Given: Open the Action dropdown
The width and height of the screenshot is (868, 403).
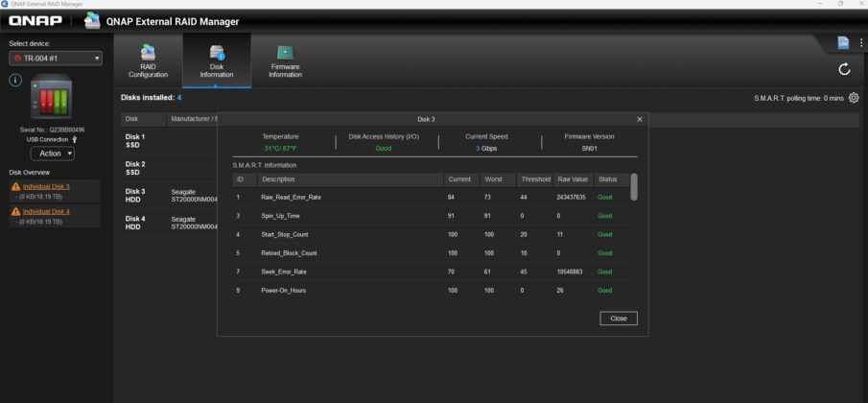Looking at the screenshot, I should 52,154.
